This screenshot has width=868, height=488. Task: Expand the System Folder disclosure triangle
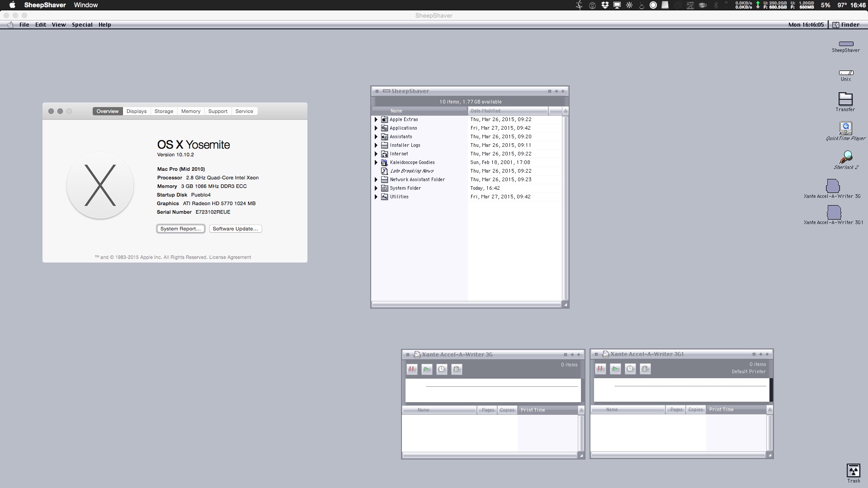(x=376, y=188)
